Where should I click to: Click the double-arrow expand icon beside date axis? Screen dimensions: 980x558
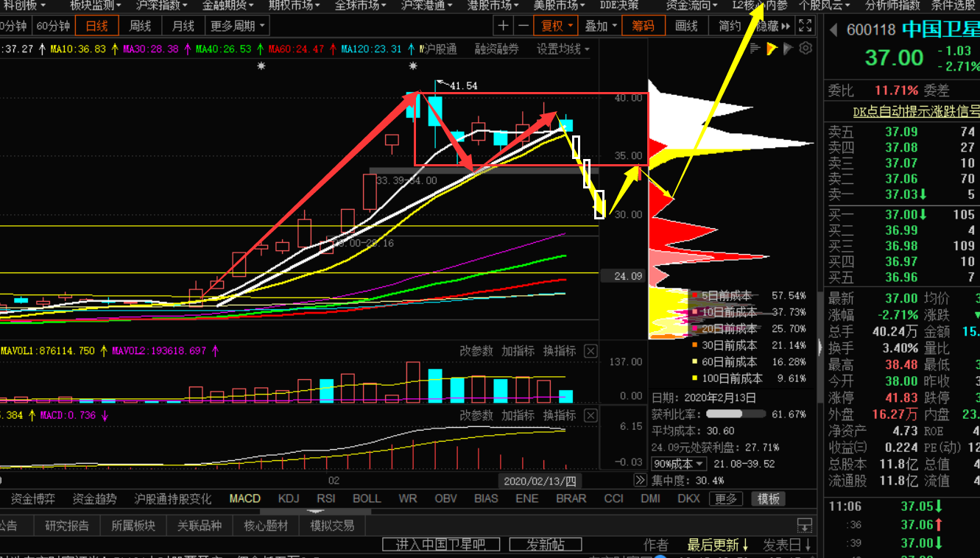[x=640, y=480]
